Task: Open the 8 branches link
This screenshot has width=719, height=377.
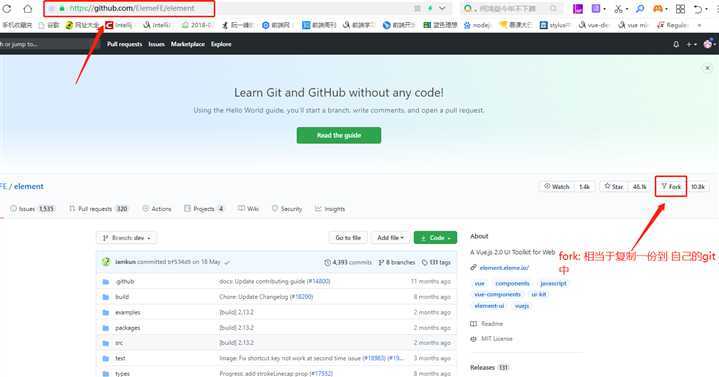Action: pos(397,262)
